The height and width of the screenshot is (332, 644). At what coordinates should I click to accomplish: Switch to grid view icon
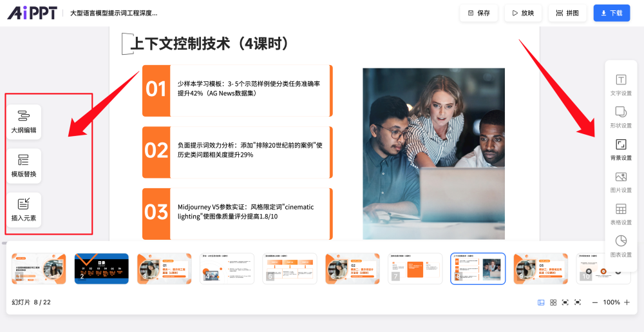553,302
